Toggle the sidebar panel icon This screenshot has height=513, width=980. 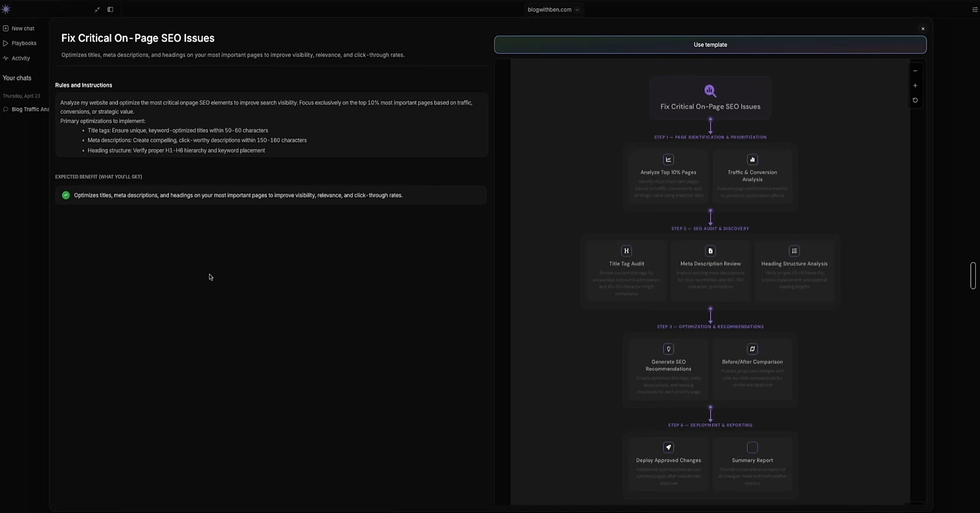[110, 10]
